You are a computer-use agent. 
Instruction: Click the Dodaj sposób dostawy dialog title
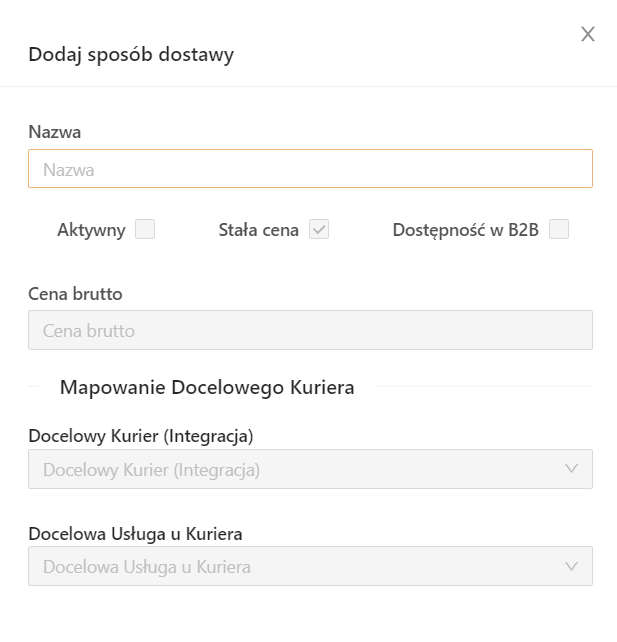[x=131, y=54]
